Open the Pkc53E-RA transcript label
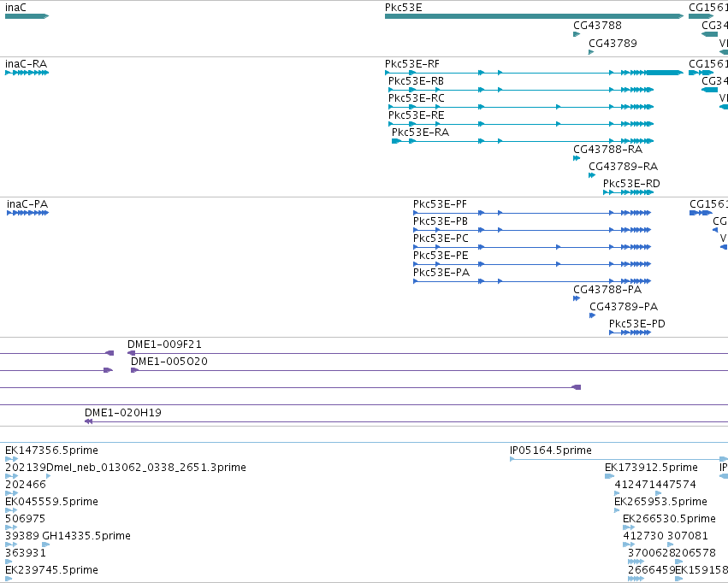728x583 pixels. coord(421,132)
